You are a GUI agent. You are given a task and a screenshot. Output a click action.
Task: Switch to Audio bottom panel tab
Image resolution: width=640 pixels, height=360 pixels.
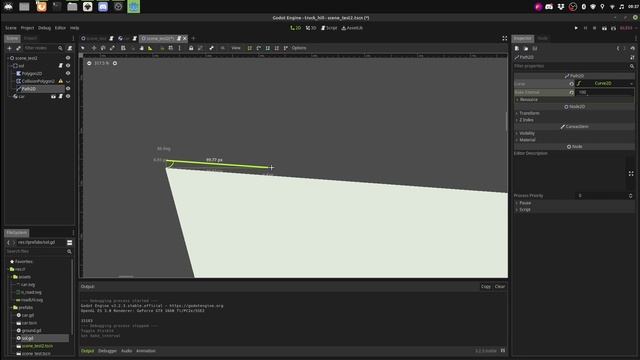click(x=127, y=351)
